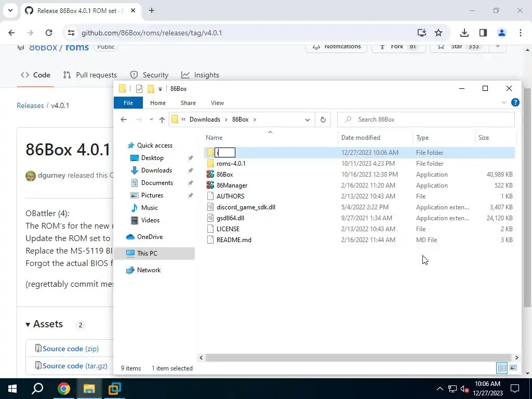Viewport: 532px width, 399px height.
Task: Click in the Search 86Box field
Action: tap(426, 119)
